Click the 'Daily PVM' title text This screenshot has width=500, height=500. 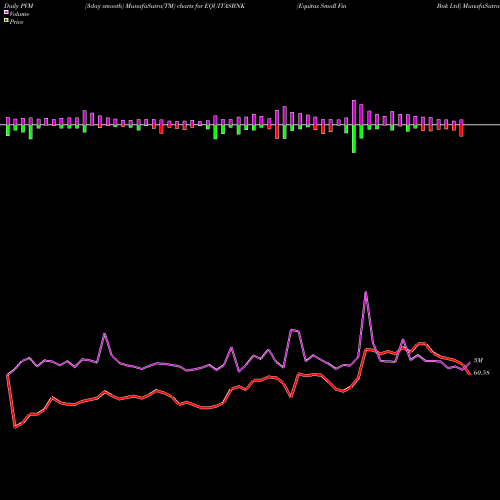pyautogui.click(x=19, y=6)
